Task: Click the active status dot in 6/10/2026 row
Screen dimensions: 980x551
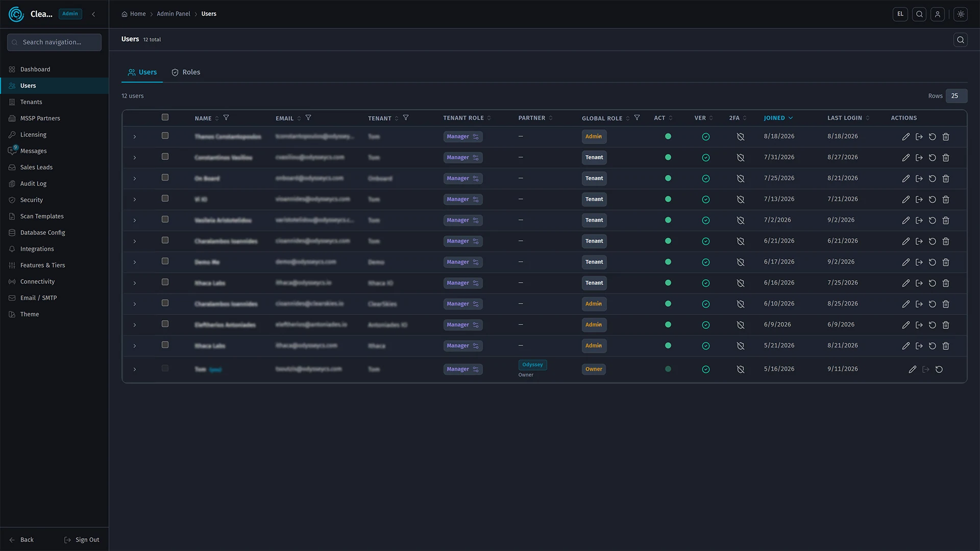Action: [x=668, y=304]
